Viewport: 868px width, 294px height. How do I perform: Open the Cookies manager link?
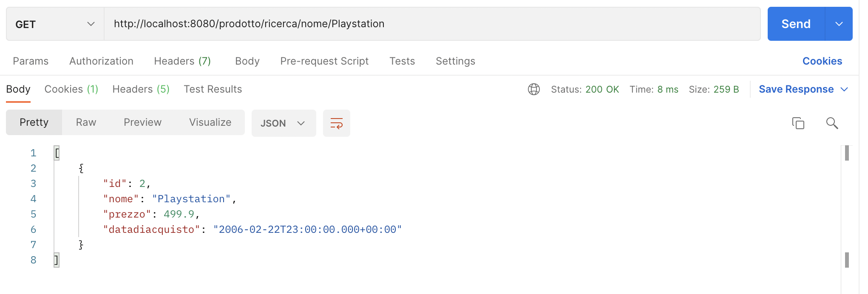pyautogui.click(x=822, y=61)
